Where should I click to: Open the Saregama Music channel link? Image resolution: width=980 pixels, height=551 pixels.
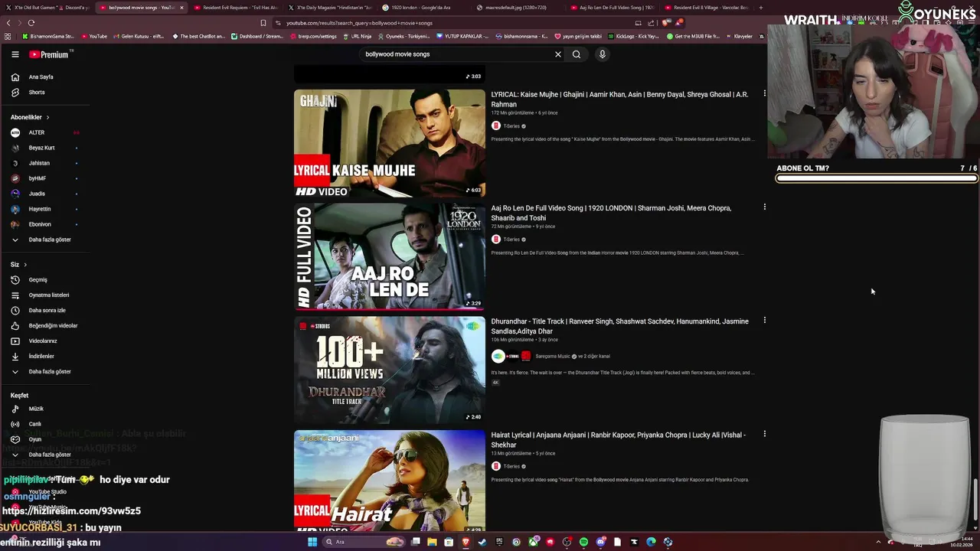(x=552, y=357)
